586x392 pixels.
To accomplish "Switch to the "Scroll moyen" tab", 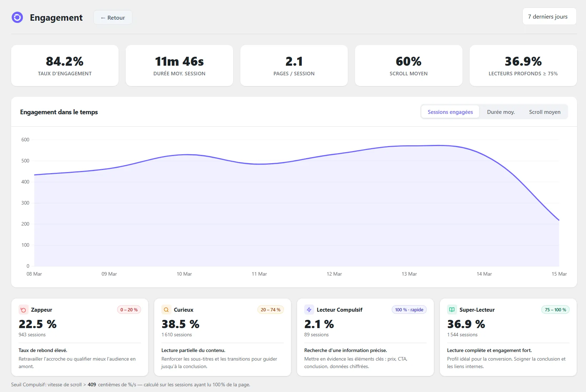I will 545,112.
